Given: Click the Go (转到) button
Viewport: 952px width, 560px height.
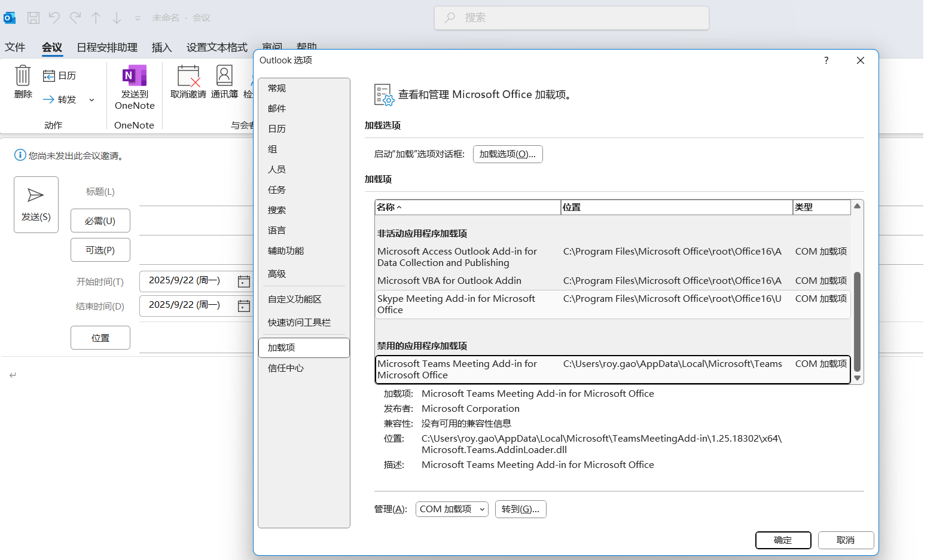Looking at the screenshot, I should click(x=520, y=509).
